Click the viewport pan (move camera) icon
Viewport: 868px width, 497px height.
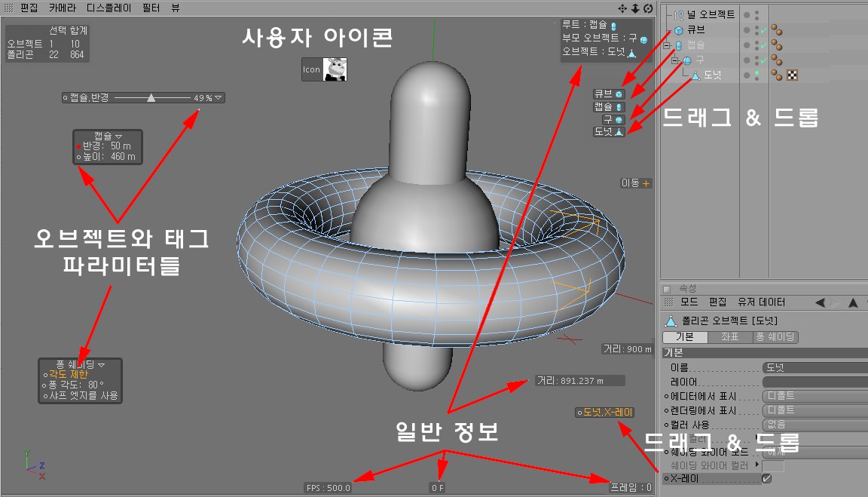pyautogui.click(x=622, y=8)
